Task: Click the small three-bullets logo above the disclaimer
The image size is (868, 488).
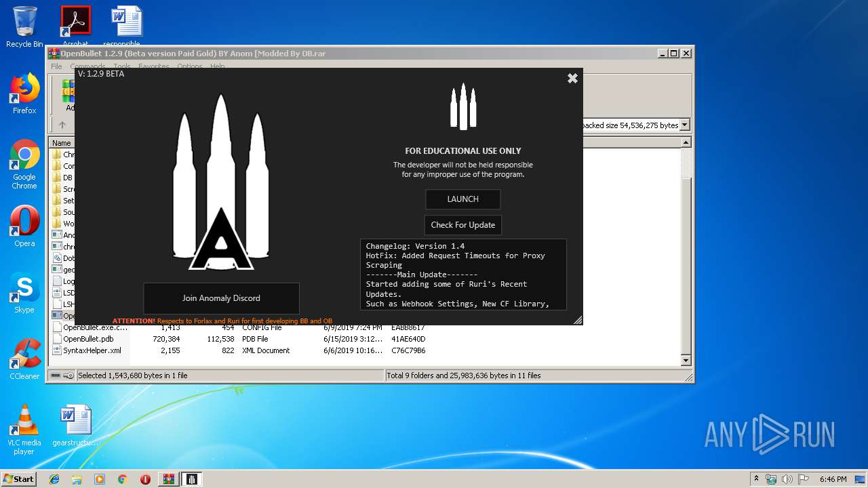Action: click(463, 106)
